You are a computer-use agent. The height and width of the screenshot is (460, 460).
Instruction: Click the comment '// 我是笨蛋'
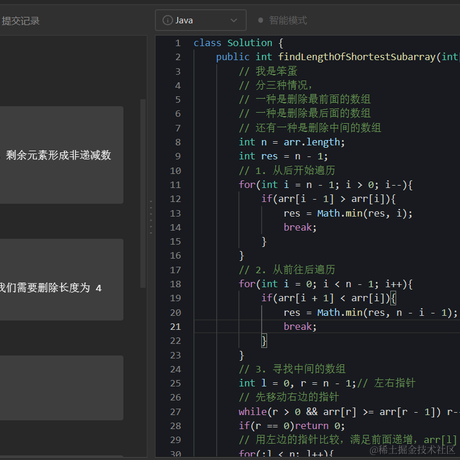click(268, 71)
